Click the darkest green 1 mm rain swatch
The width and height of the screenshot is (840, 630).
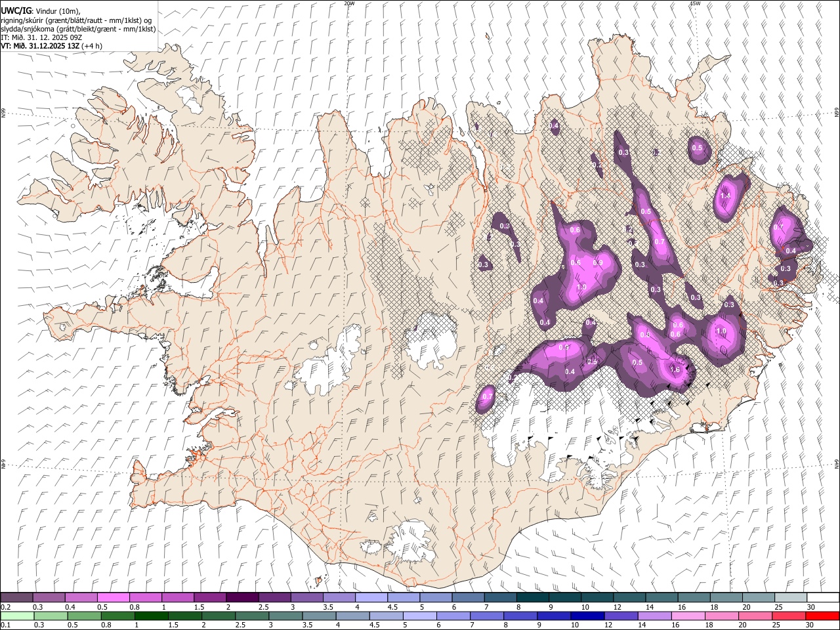coord(152,616)
